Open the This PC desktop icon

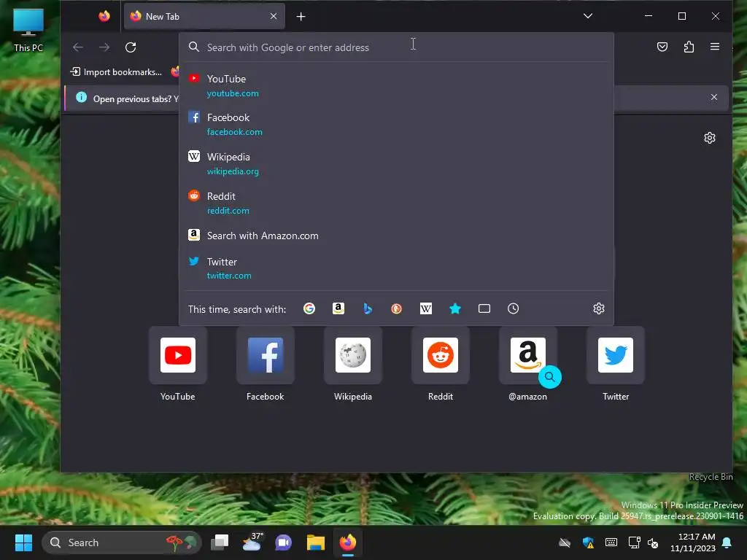click(x=28, y=29)
